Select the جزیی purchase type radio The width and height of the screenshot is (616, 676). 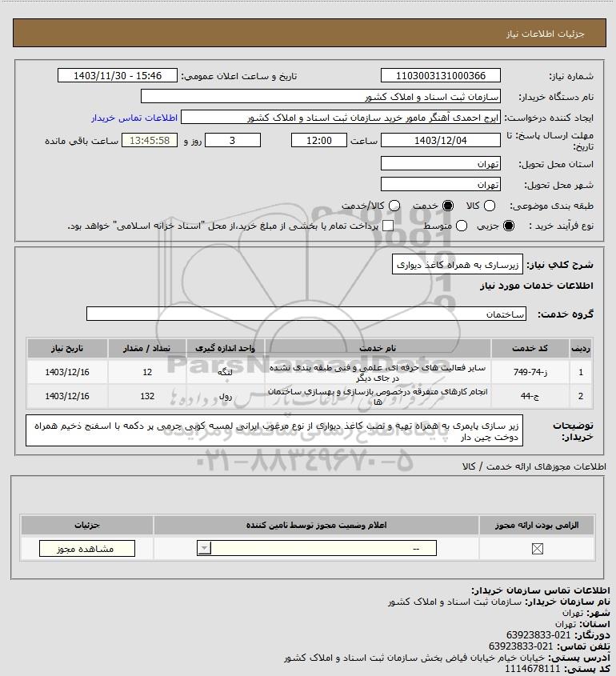pyautogui.click(x=509, y=226)
